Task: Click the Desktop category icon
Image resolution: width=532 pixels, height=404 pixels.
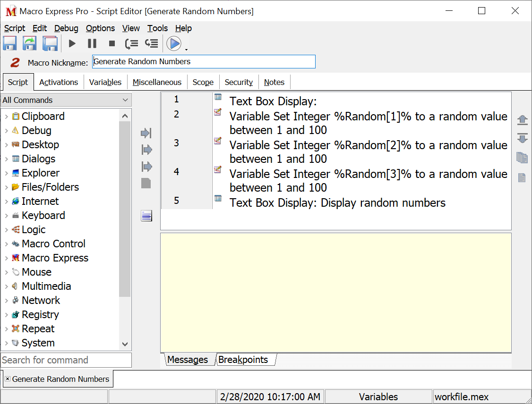Action: pyautogui.click(x=16, y=144)
